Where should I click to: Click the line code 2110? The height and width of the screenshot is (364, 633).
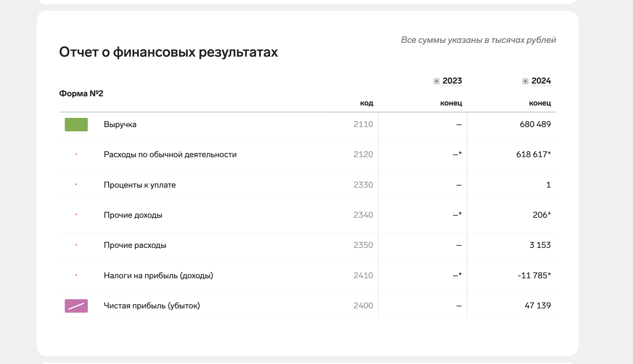click(363, 124)
